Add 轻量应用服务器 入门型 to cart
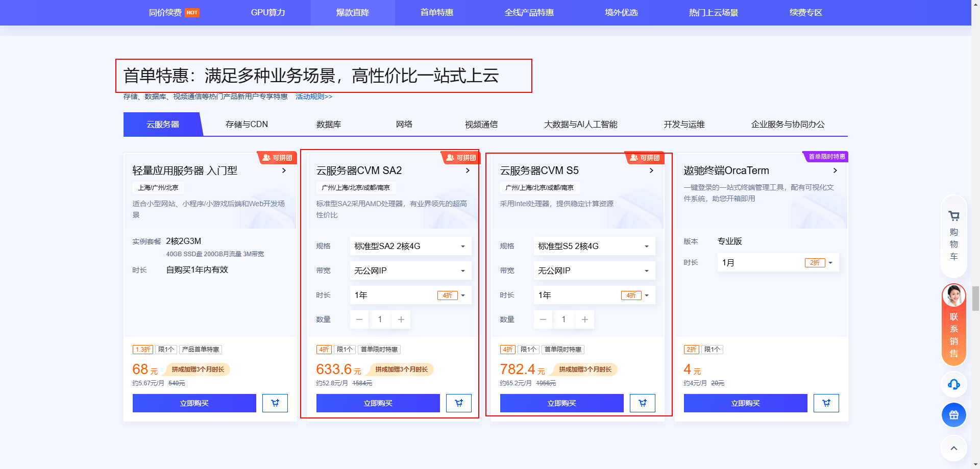This screenshot has height=469, width=980. click(275, 403)
